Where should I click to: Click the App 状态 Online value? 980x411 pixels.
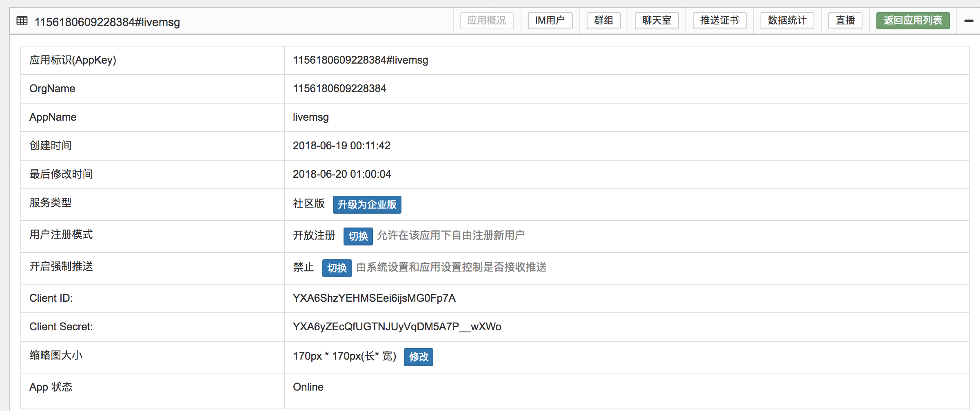click(x=308, y=387)
